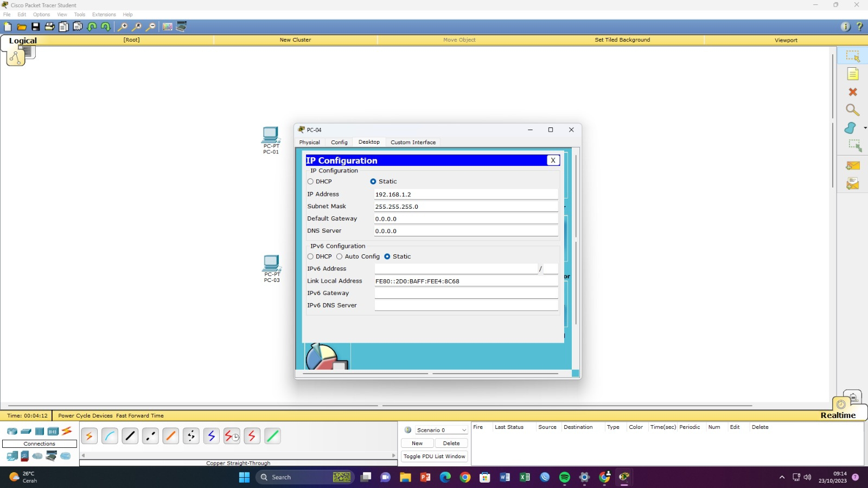Switch to the Desktop tab

[369, 142]
